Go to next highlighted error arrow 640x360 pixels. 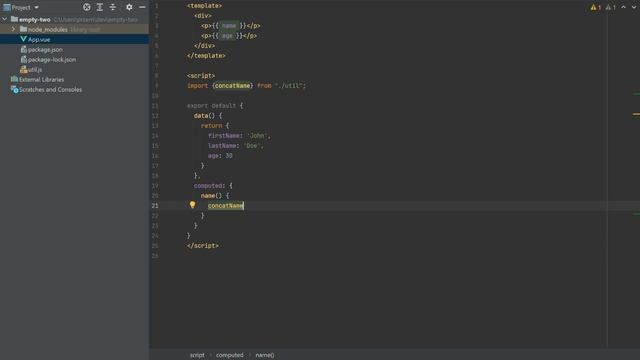[x=634, y=7]
